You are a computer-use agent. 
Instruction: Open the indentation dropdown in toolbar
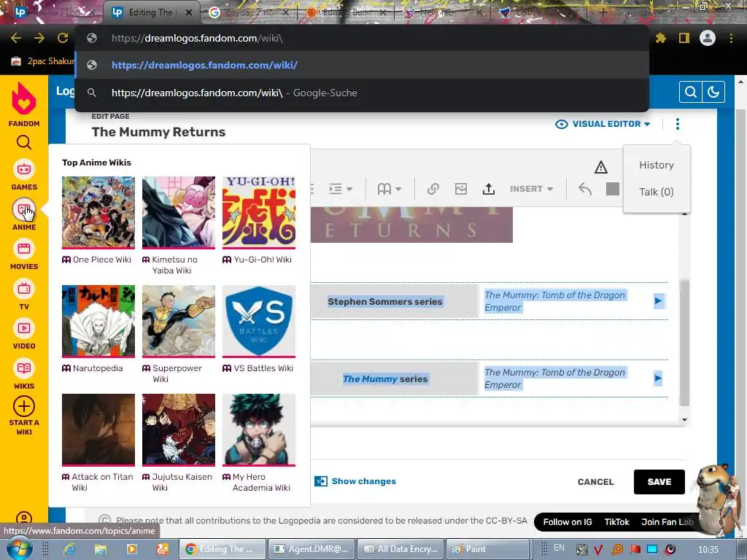pyautogui.click(x=341, y=189)
